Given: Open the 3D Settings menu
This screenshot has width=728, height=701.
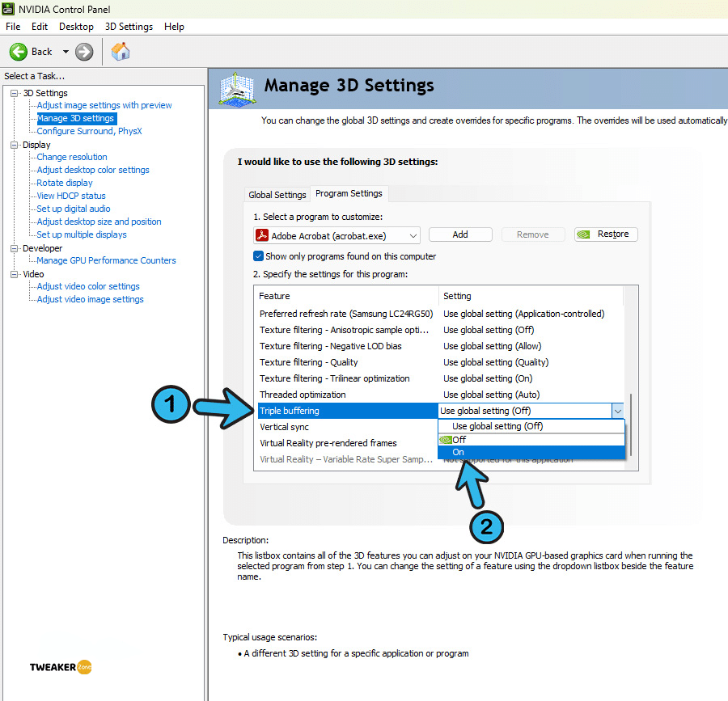Looking at the screenshot, I should pyautogui.click(x=129, y=27).
